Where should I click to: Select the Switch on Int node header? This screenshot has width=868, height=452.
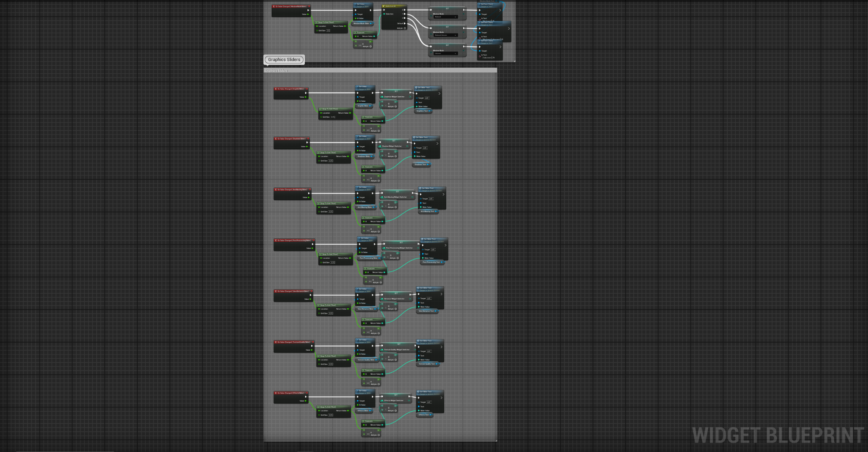(x=394, y=6)
